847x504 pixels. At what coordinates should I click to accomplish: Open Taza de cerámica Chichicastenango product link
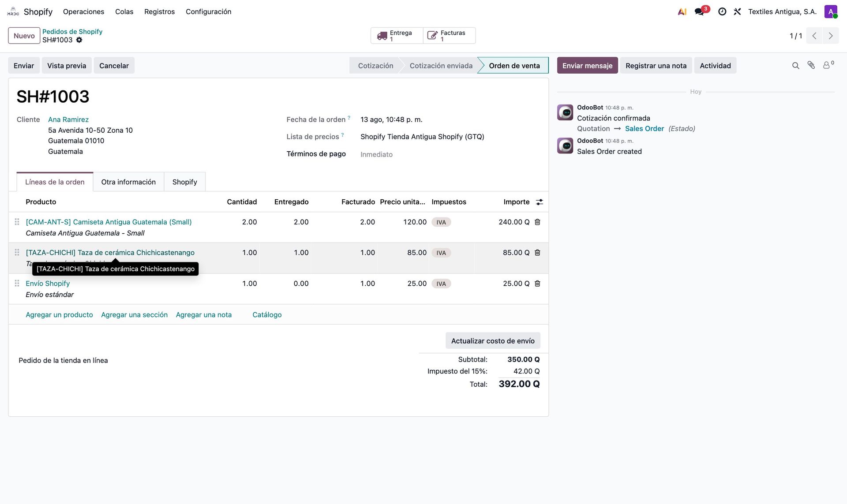pos(110,253)
